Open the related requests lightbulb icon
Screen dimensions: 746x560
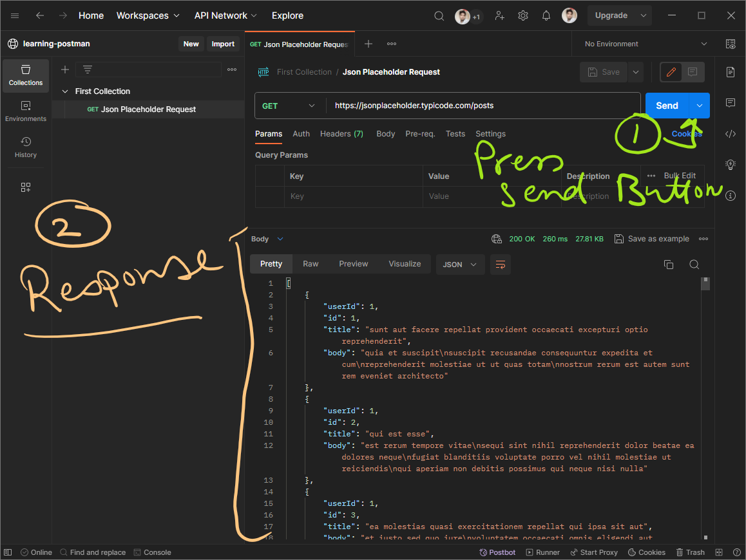click(x=731, y=165)
